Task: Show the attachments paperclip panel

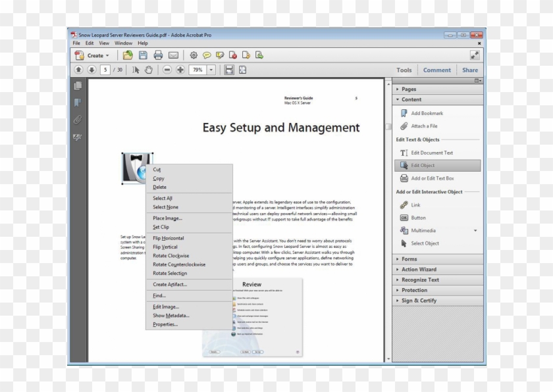Action: (78, 120)
